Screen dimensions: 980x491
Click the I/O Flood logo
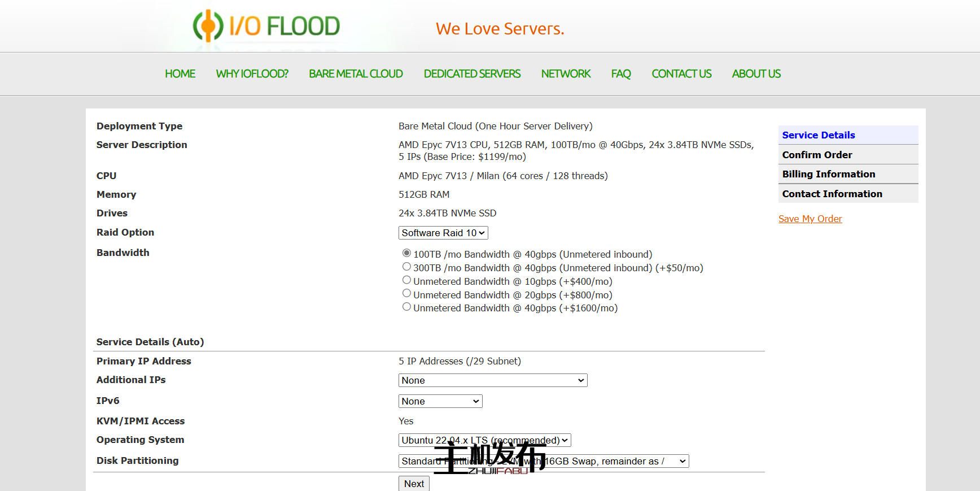tap(266, 26)
